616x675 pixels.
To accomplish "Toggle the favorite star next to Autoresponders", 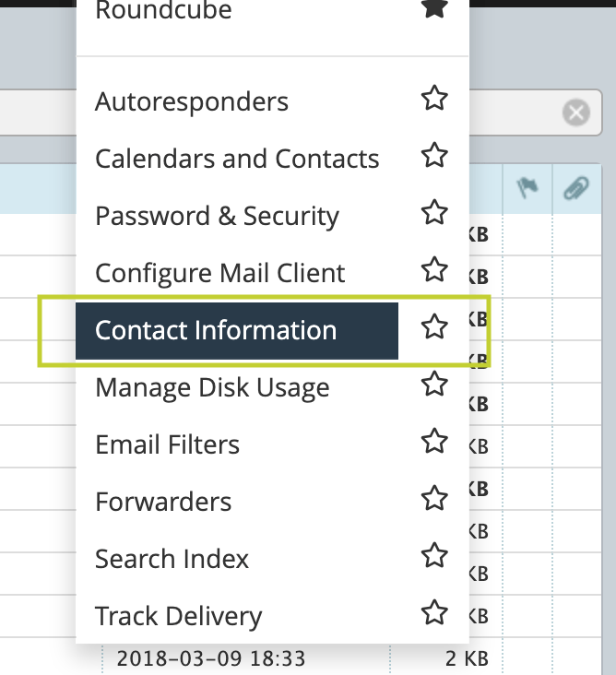I will [434, 98].
